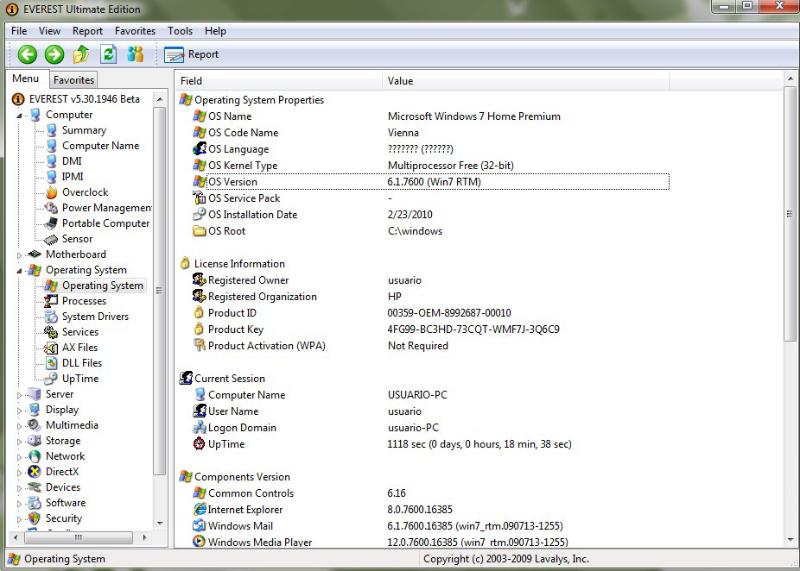Click the Manage users toolbar icon
Screen dimensions: 800x571
pos(135,54)
